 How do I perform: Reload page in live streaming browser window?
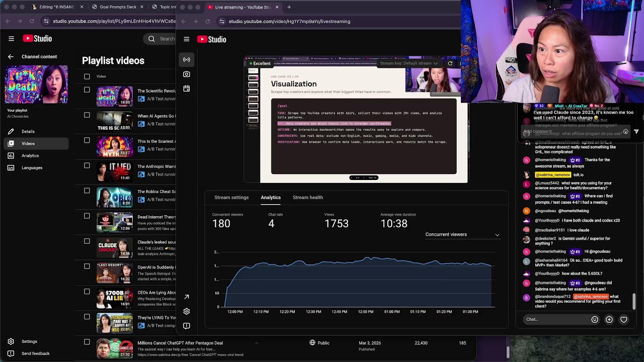207,21
